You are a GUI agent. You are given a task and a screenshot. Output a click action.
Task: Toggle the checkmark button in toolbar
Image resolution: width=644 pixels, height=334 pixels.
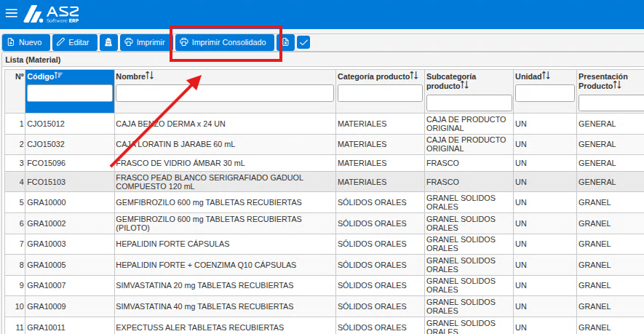[303, 42]
